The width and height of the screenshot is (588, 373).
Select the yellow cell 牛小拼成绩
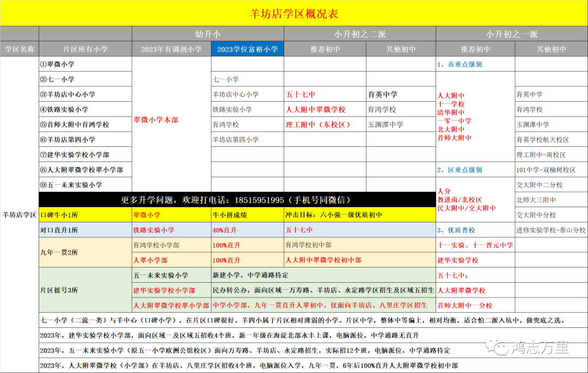coord(248,215)
